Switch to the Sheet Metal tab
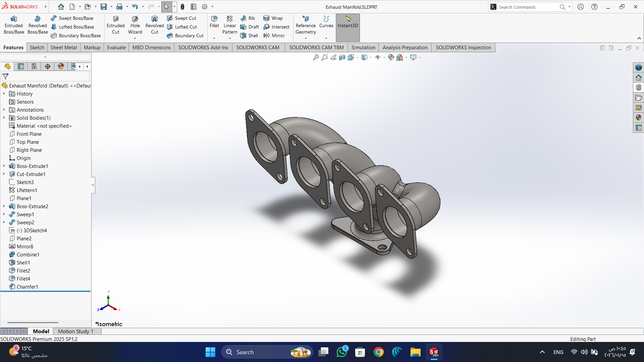 point(63,48)
